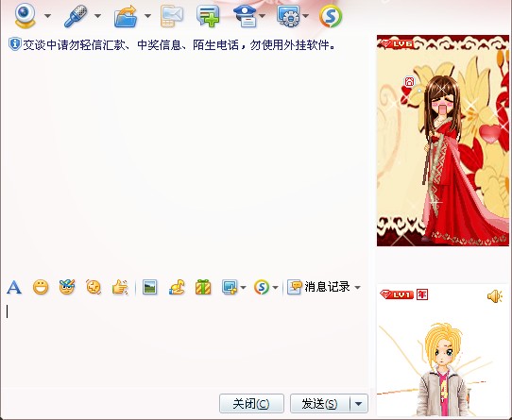Click the contact's red dress QQ show avatar
Screen dimensions: 512x420
(443, 141)
